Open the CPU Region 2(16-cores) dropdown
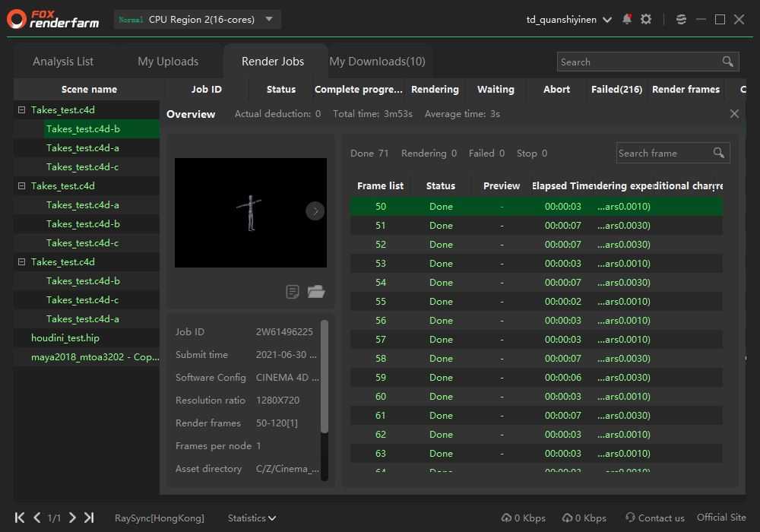The height and width of the screenshot is (532, 760). point(198,20)
